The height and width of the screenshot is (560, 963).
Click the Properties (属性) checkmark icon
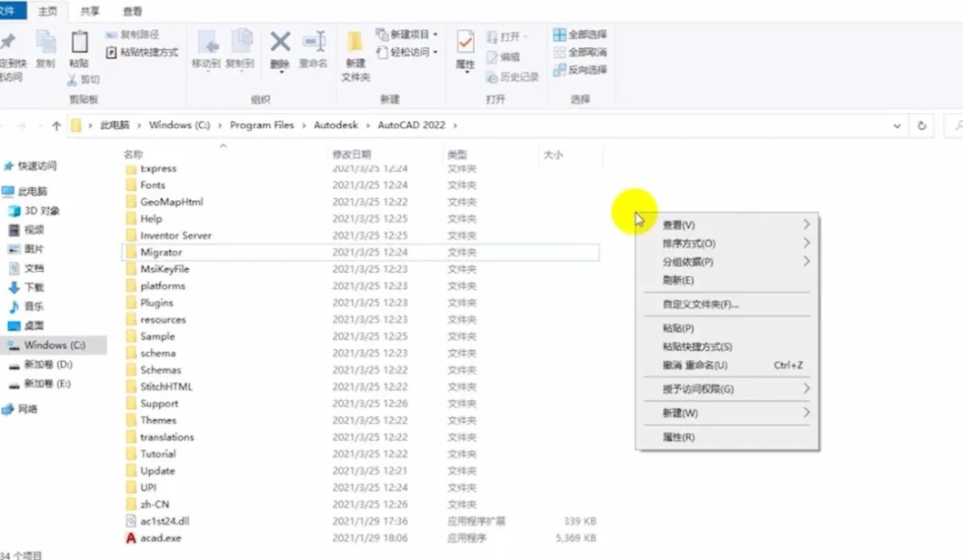(465, 43)
